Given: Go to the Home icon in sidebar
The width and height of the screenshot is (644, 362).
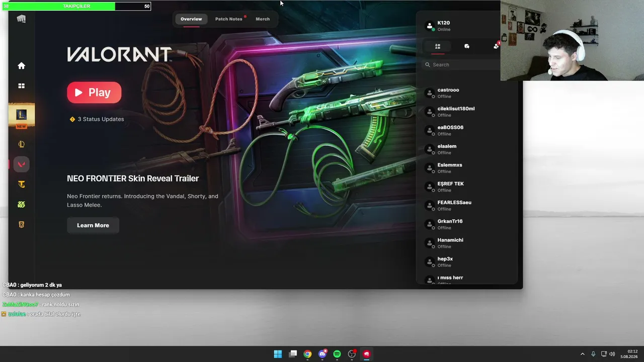Looking at the screenshot, I should pyautogui.click(x=21, y=66).
